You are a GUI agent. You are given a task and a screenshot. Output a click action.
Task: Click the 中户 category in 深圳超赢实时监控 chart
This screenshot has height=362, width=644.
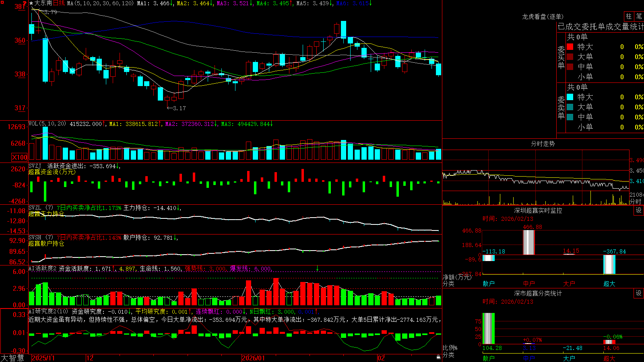click(529, 284)
